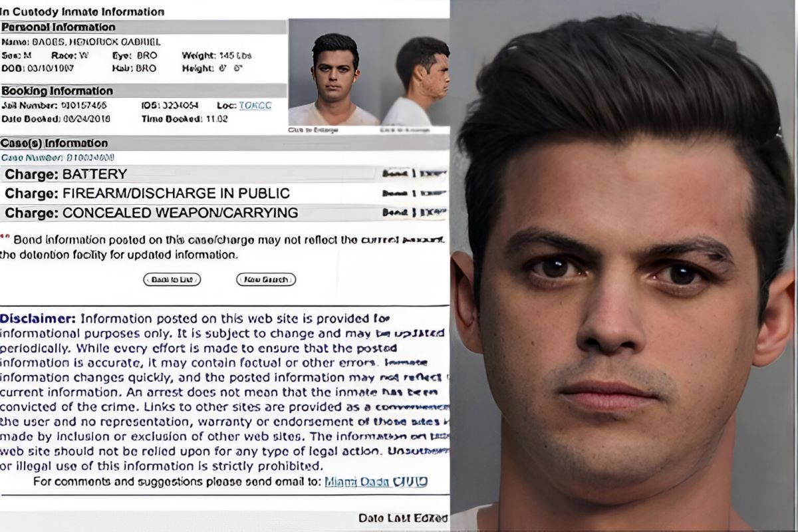This screenshot has height=532, width=798.
Task: Click the New Search button
Action: 266,279
